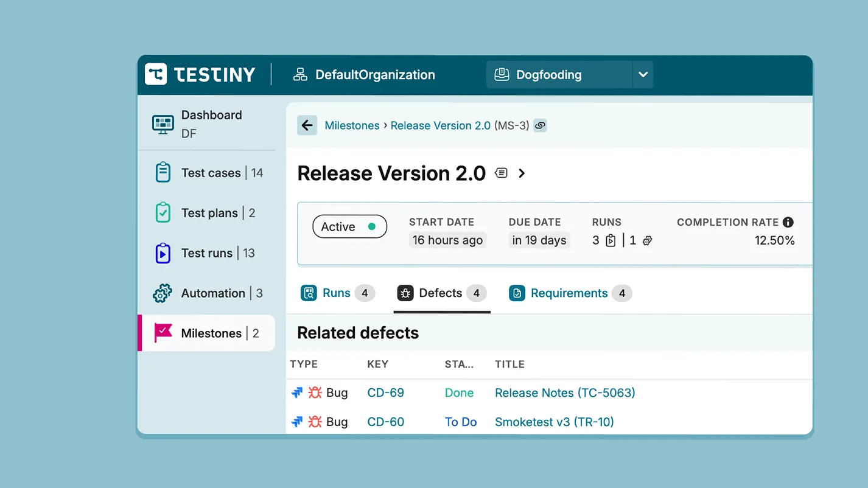The height and width of the screenshot is (488, 868).
Task: Open defect CD-69 link
Action: (x=385, y=392)
